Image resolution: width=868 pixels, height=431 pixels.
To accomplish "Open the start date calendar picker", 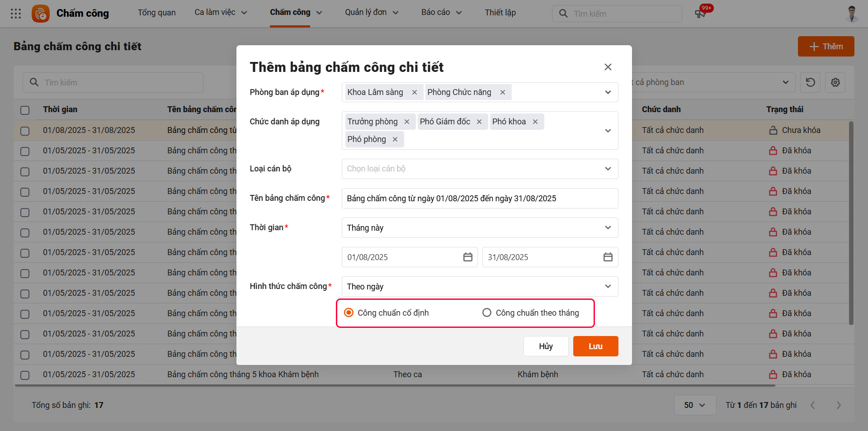I will coord(467,257).
